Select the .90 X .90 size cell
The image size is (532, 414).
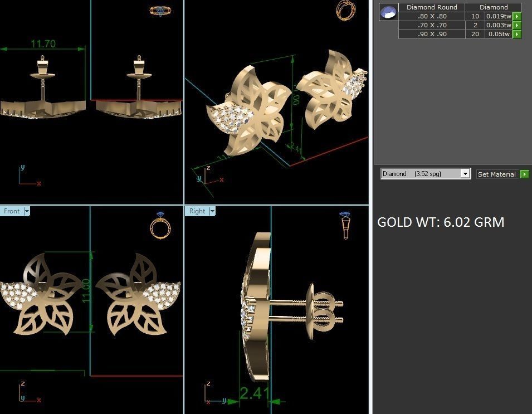click(432, 34)
